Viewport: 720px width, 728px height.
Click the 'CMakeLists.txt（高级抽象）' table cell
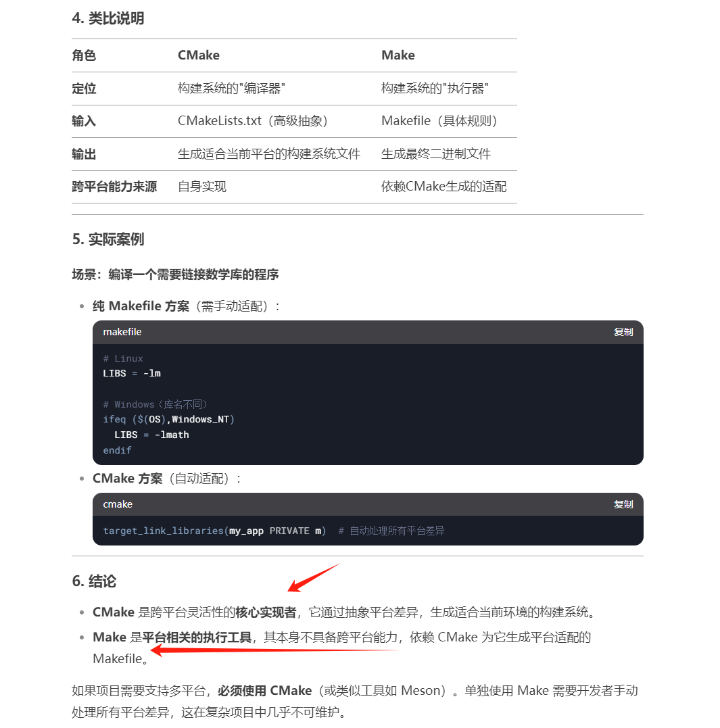[254, 121]
